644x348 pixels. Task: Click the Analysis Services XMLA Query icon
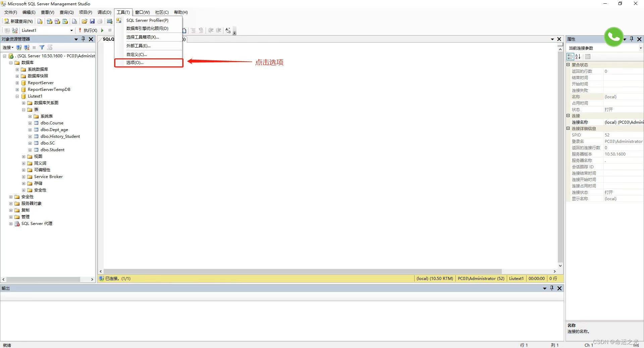click(x=65, y=21)
